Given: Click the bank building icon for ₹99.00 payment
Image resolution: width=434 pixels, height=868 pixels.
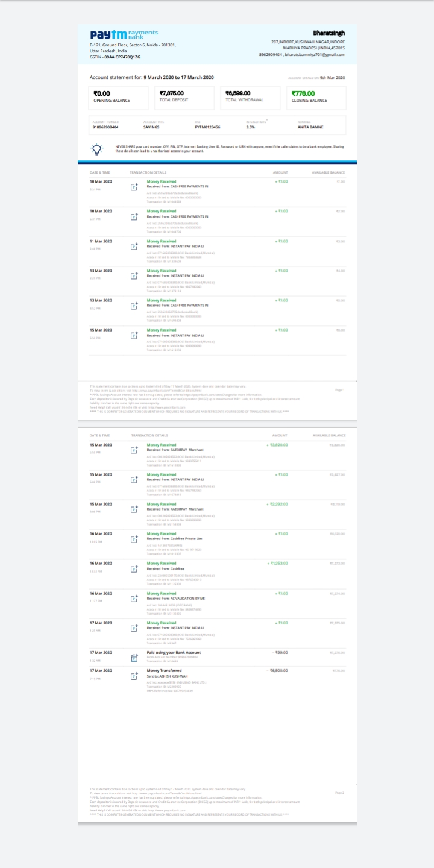Looking at the screenshot, I should pos(134,659).
